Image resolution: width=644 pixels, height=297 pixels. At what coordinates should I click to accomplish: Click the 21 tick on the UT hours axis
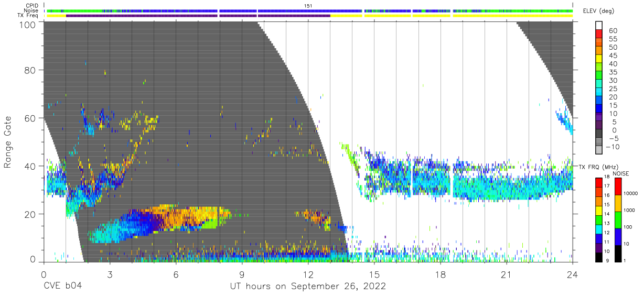pyautogui.click(x=507, y=274)
